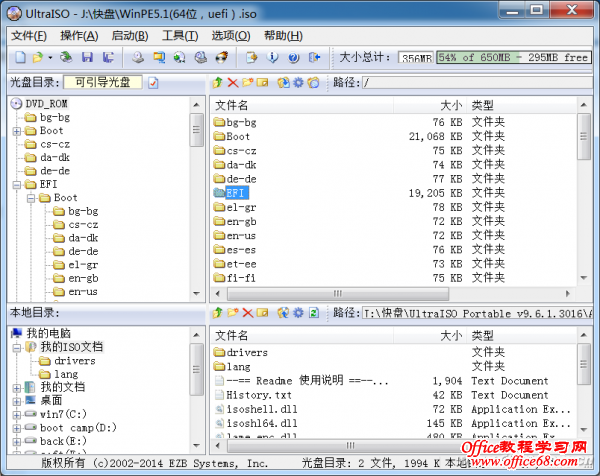Open the 操作(A) menu
The height and width of the screenshot is (476, 600).
[x=79, y=36]
